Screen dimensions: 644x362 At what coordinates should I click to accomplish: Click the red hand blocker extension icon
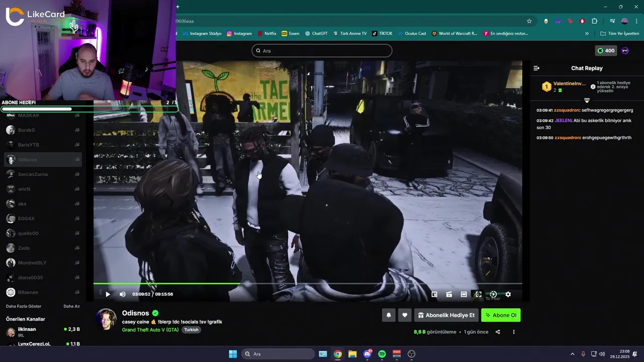click(582, 21)
